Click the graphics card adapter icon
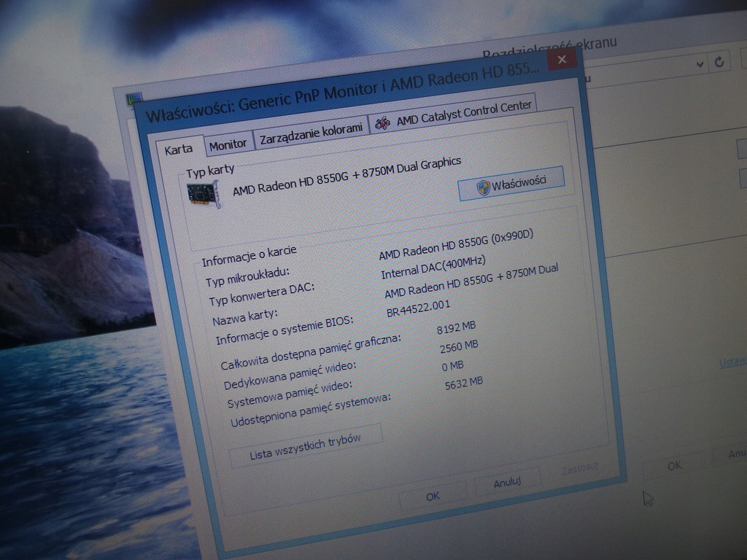Screen dimensions: 747x560 click(x=204, y=195)
